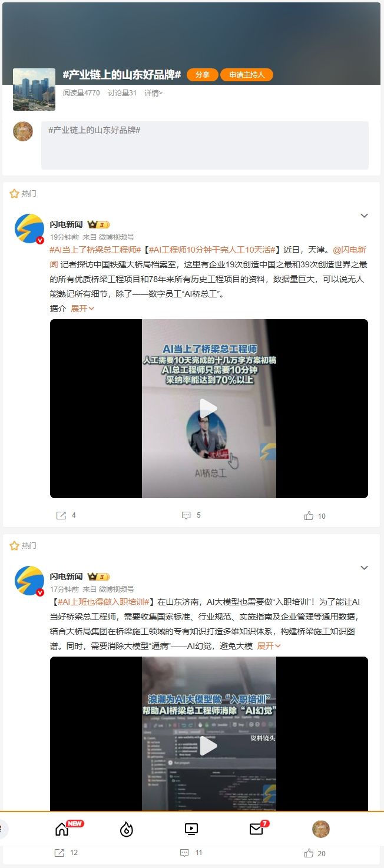Play the AI桥总工 video
Viewport: 384px width, 868px height.
tap(208, 409)
